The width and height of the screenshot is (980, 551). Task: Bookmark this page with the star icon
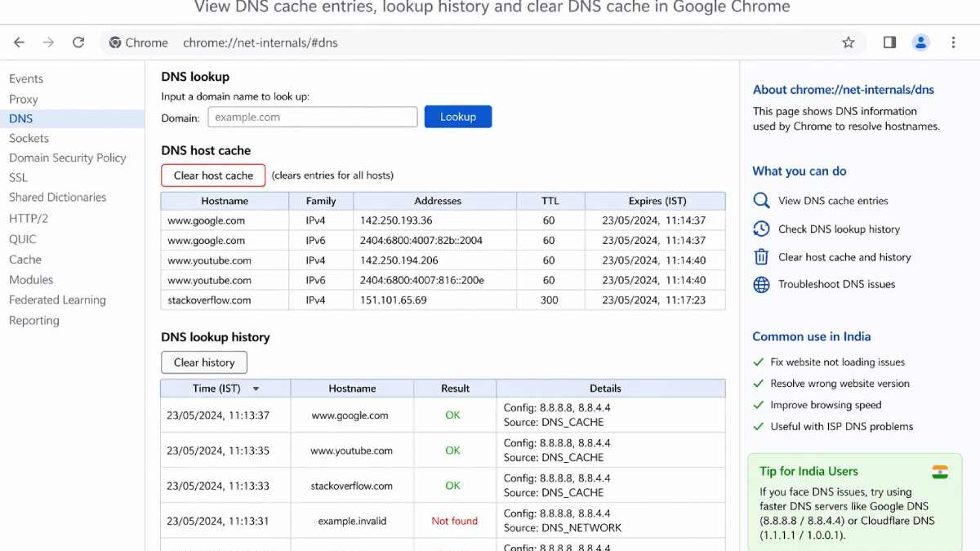[x=849, y=42]
